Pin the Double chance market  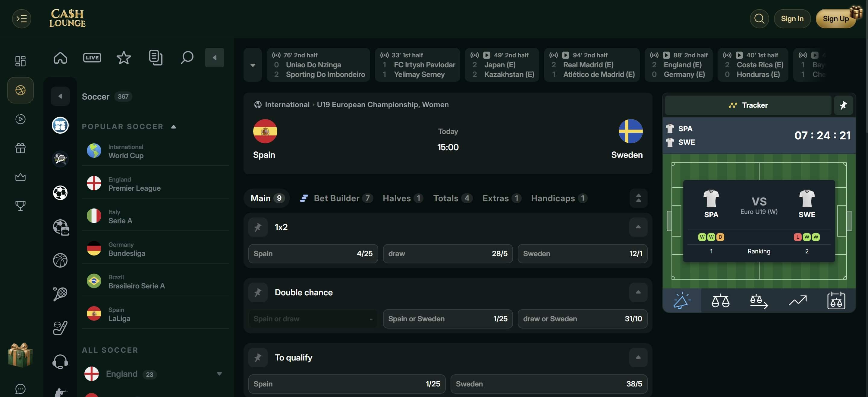[258, 292]
